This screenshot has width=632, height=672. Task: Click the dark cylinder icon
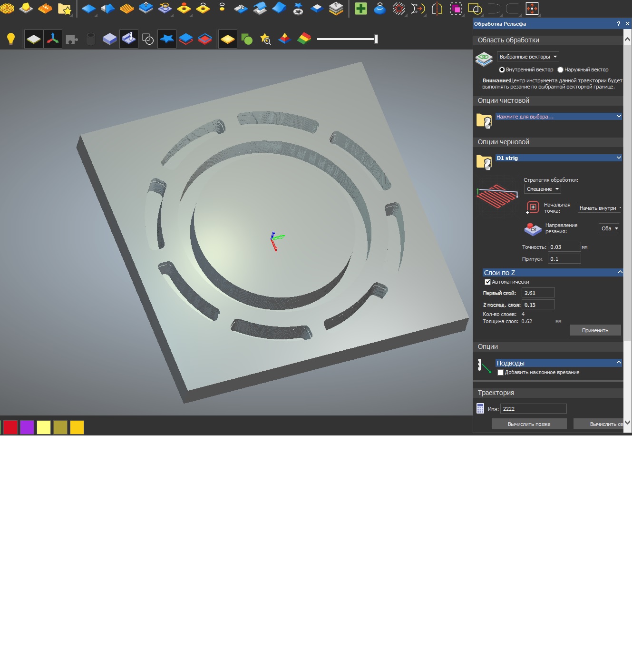[x=91, y=39]
